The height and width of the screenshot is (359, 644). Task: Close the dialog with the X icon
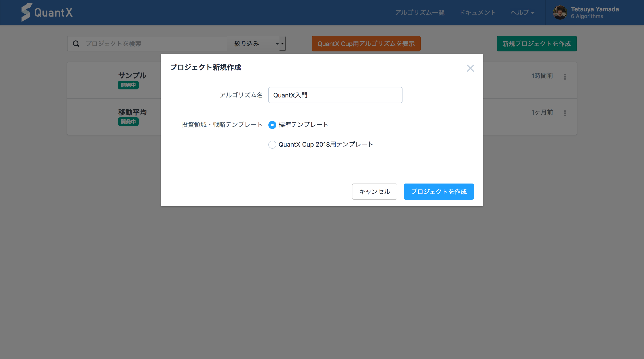pyautogui.click(x=470, y=68)
